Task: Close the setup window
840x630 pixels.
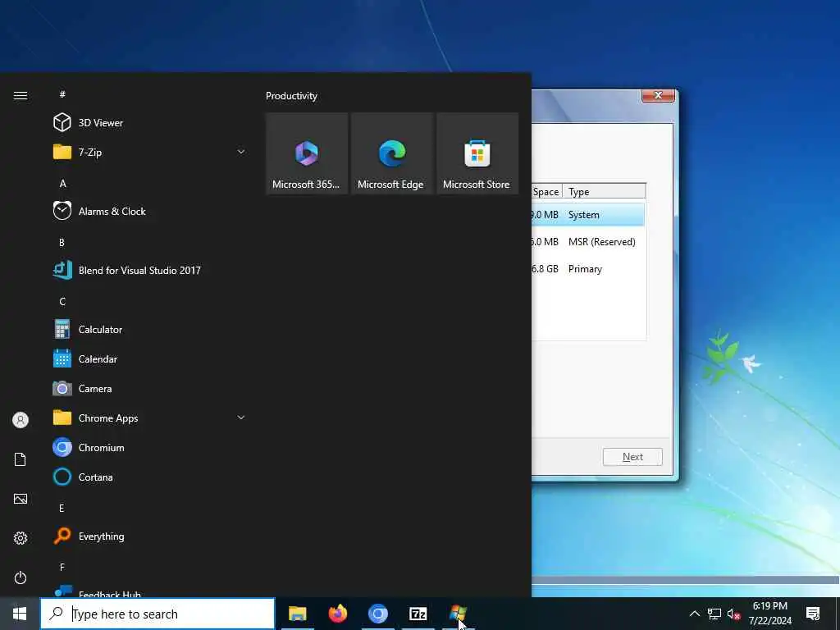Action: coord(658,95)
